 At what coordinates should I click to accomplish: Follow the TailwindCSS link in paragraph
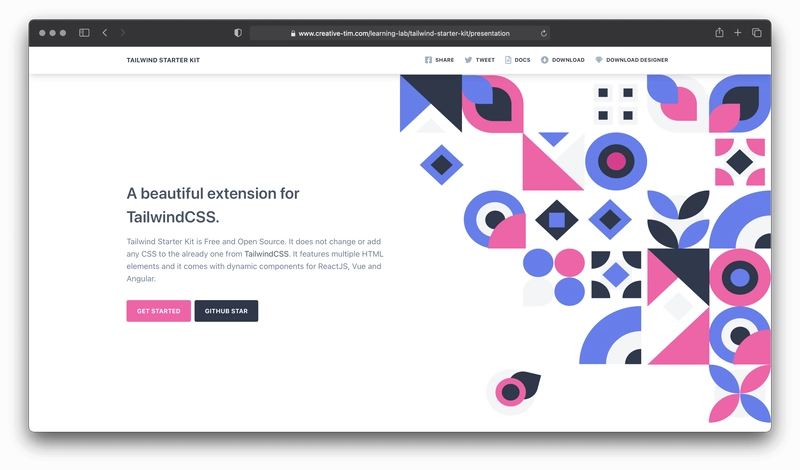point(266,254)
